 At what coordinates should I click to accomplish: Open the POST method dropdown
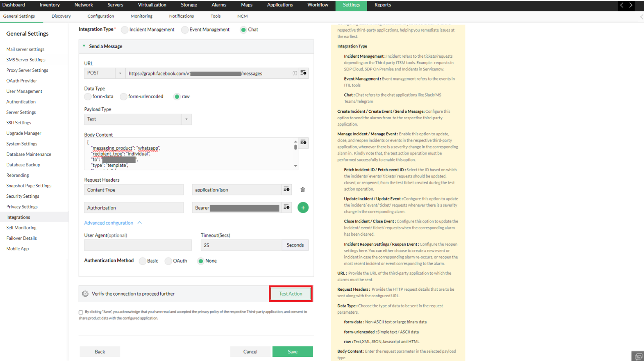pos(120,73)
